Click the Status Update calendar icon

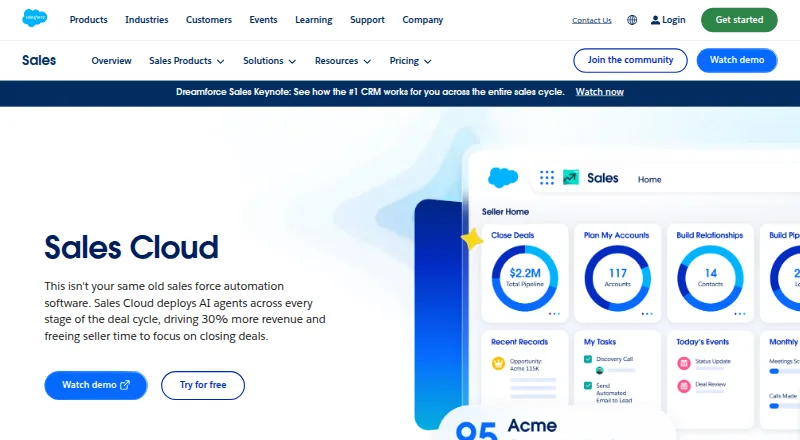click(x=684, y=363)
